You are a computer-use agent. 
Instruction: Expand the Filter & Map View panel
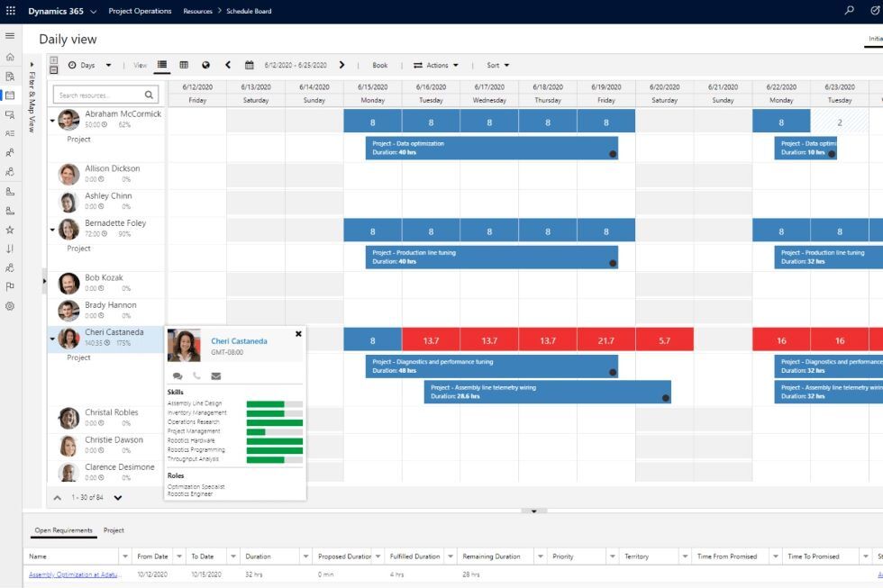click(x=32, y=65)
